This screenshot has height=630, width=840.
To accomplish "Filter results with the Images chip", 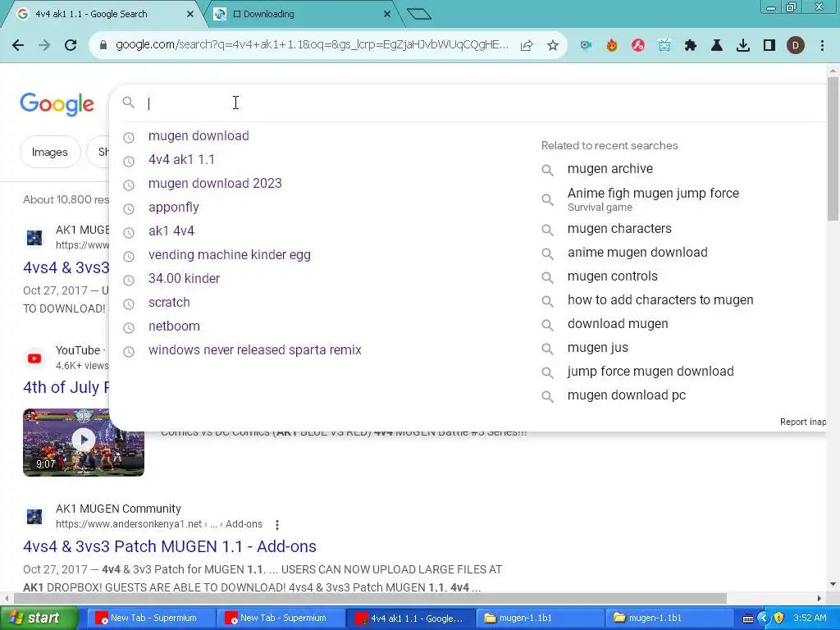I will coord(50,152).
